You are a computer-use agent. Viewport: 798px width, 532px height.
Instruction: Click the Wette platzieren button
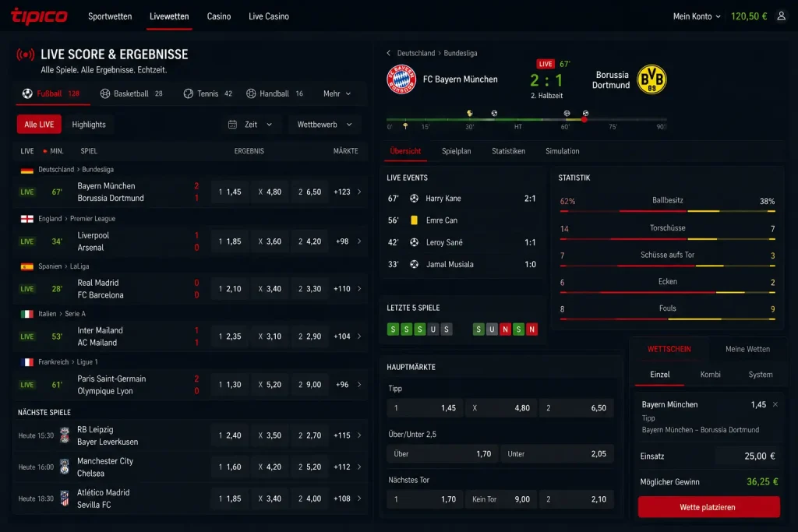point(709,507)
